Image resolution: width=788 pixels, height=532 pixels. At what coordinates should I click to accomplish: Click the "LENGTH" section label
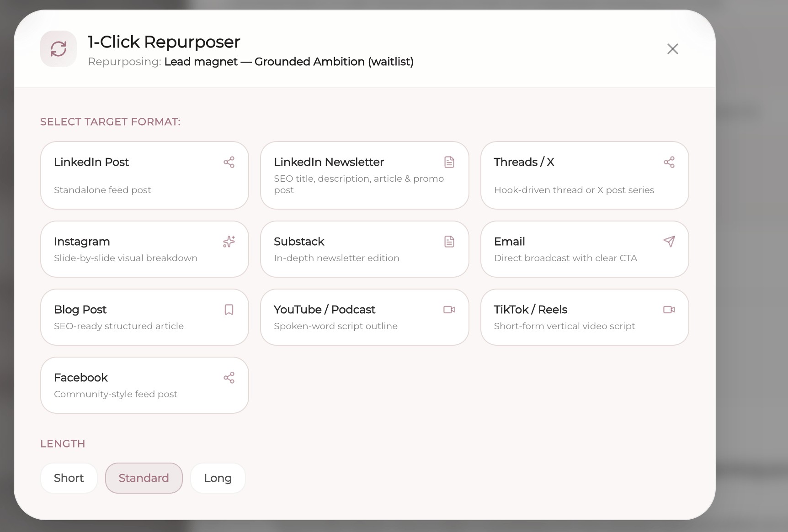coord(63,444)
